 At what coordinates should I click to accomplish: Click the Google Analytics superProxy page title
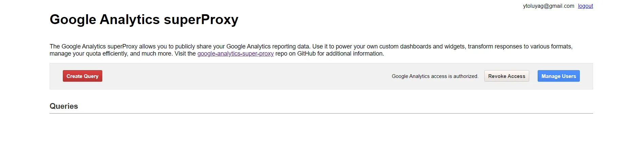[144, 19]
